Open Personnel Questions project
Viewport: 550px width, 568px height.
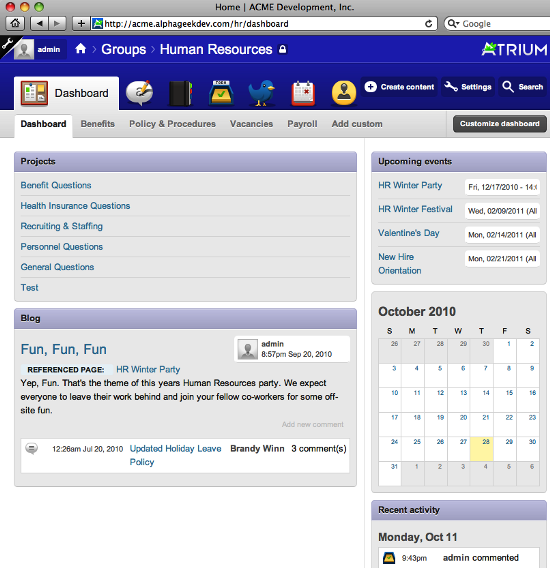(62, 247)
